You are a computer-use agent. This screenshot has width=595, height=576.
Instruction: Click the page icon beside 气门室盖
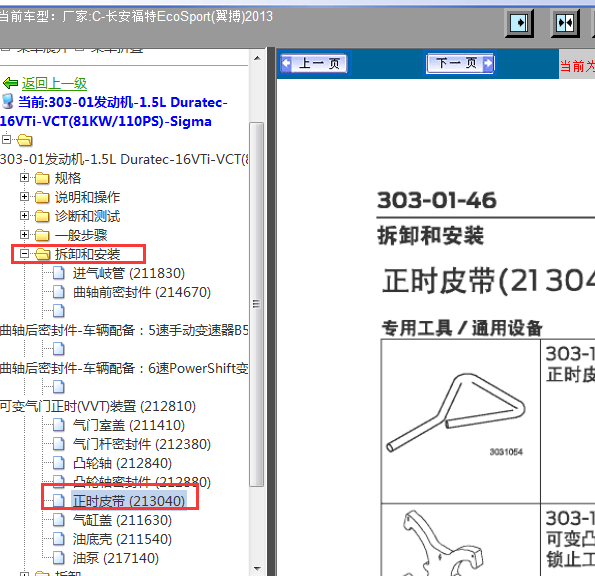58,425
